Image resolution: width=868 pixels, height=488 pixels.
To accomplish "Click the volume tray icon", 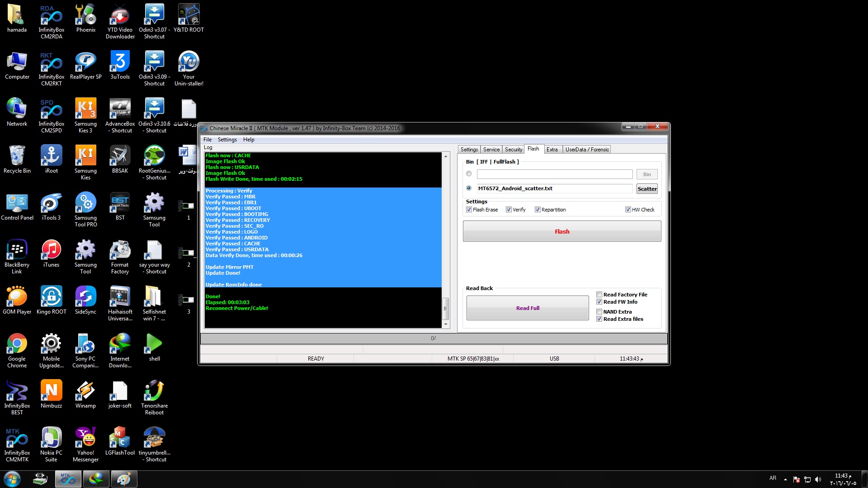I will 818,479.
